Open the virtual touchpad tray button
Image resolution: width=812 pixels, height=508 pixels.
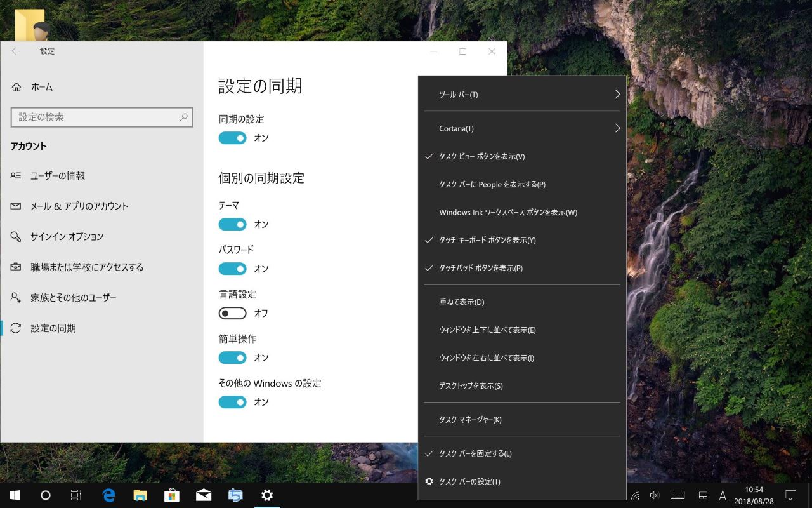(703, 495)
